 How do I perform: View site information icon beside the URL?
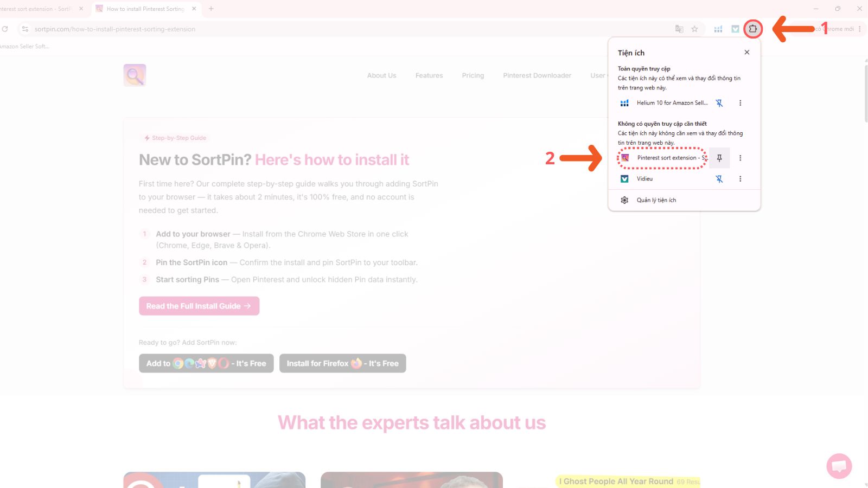click(x=25, y=29)
